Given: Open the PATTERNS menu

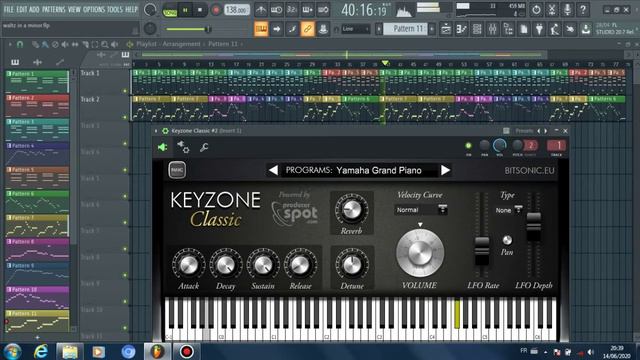Looking at the screenshot, I should coord(53,9).
